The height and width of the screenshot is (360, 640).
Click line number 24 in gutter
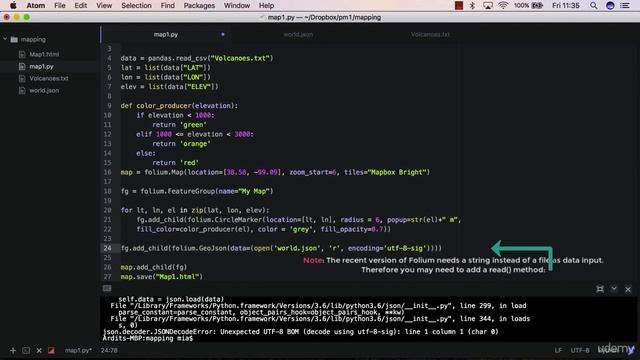(x=107, y=248)
